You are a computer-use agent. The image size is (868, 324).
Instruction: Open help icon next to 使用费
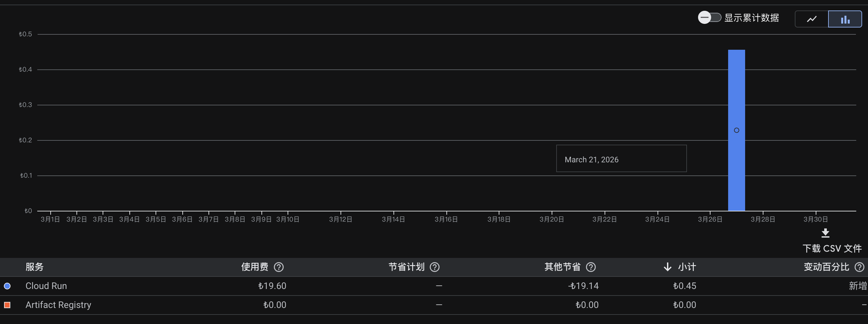[279, 267]
